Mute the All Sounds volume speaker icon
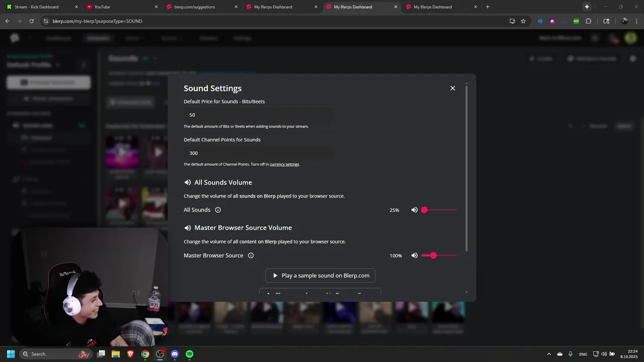The width and height of the screenshot is (644, 362). 415,210
